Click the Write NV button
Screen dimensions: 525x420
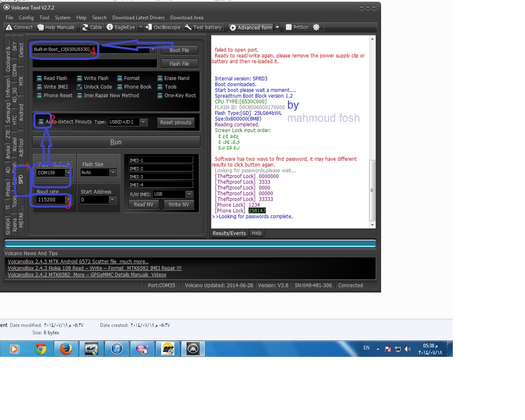coord(179,204)
